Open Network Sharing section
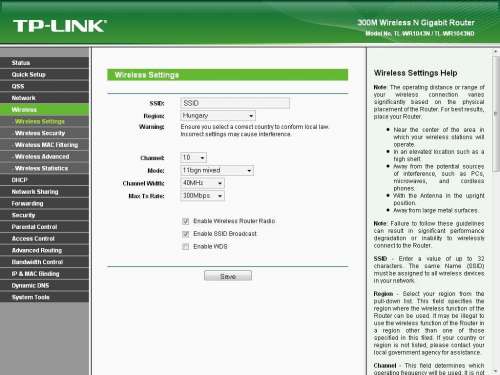The height and width of the screenshot is (375, 500). (44, 192)
